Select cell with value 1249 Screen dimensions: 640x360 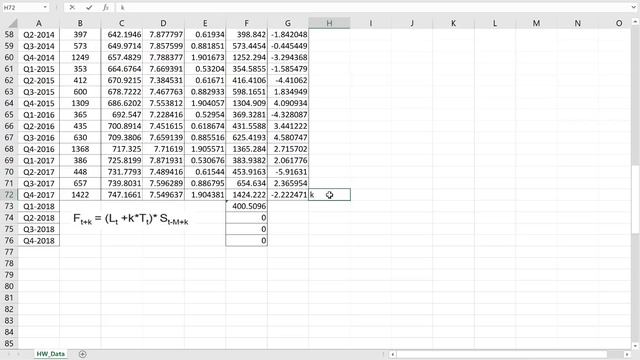coord(80,58)
